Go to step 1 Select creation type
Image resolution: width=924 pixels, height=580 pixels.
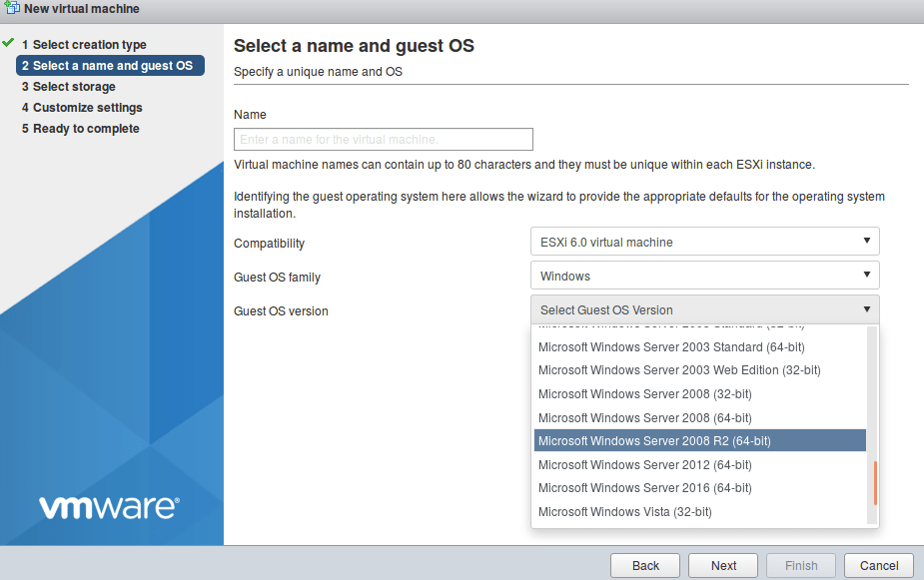tap(84, 45)
